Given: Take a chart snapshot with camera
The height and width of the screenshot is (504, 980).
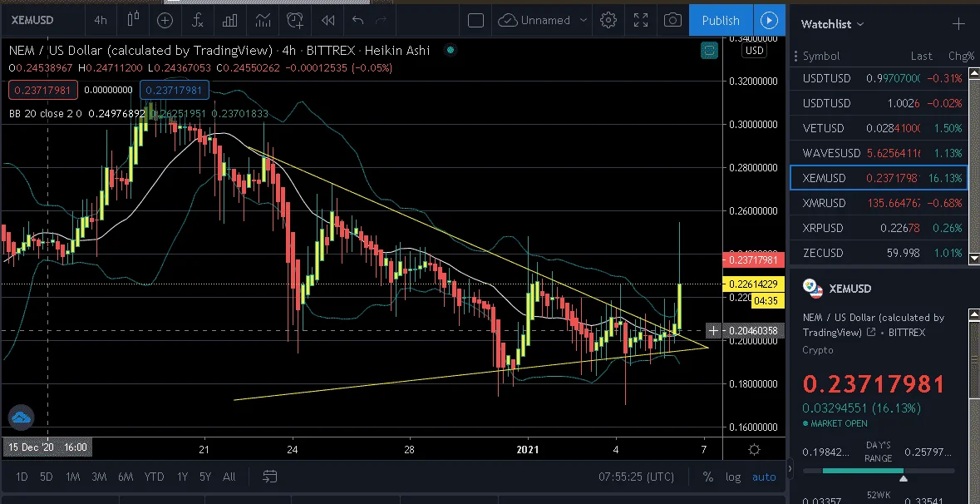Looking at the screenshot, I should [x=672, y=20].
